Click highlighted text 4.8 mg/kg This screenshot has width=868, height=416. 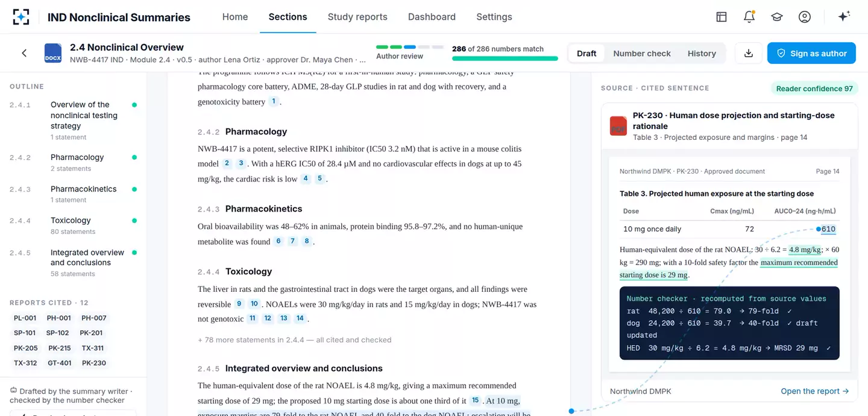tap(805, 250)
